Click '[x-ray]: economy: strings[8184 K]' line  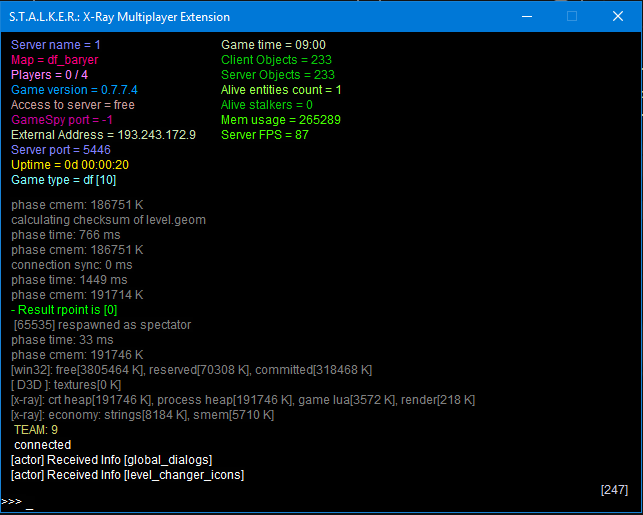[x=143, y=415]
